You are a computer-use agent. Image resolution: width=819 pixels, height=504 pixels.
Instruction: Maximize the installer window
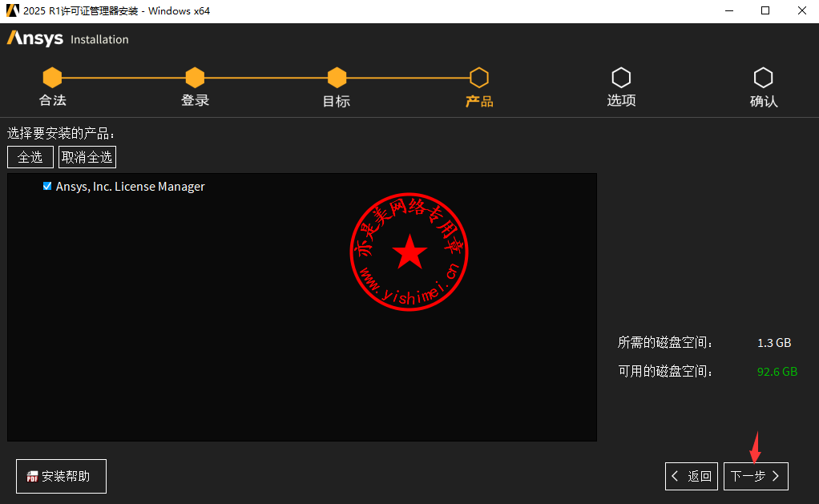[x=765, y=10]
